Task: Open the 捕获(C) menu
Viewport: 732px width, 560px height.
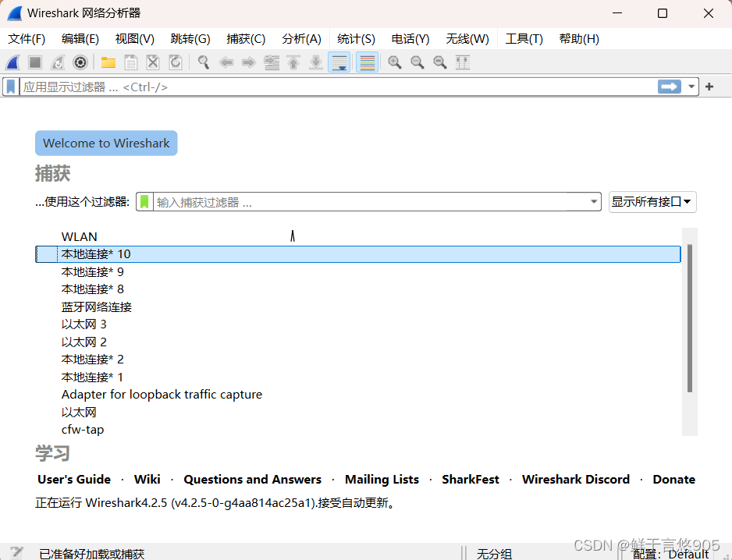Action: 246,39
